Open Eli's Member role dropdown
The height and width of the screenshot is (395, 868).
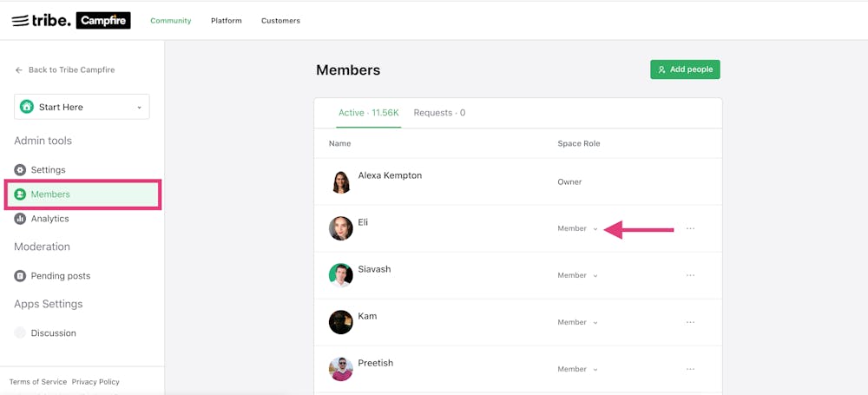pyautogui.click(x=577, y=229)
